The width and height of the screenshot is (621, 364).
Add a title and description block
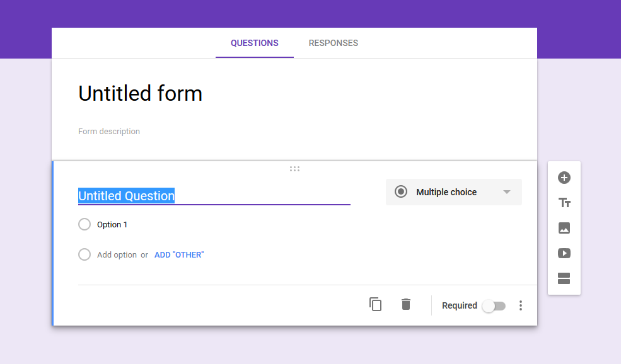(x=564, y=203)
